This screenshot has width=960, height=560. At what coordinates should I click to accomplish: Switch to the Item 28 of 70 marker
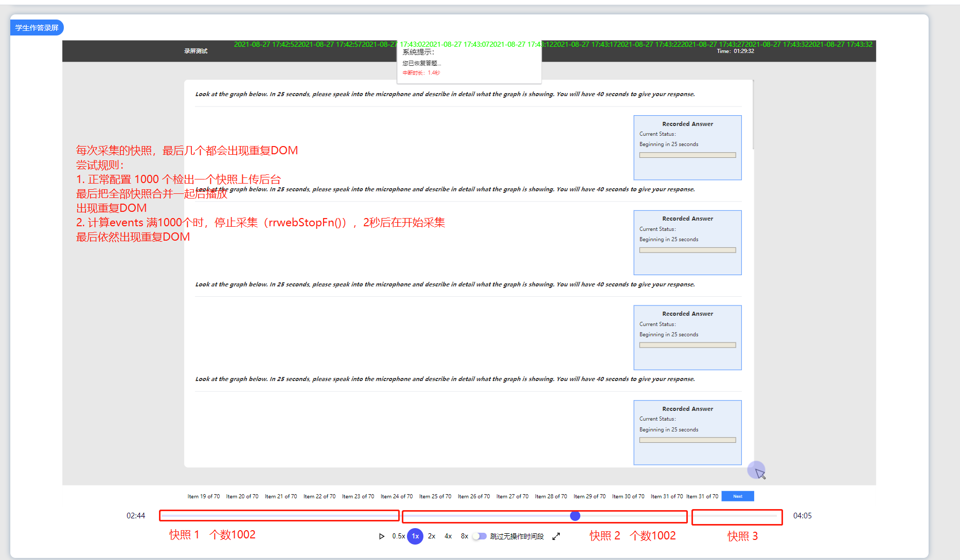coord(551,496)
